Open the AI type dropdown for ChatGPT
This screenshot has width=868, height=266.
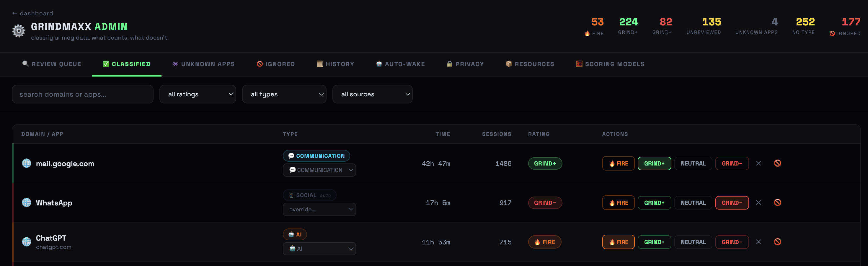319,249
